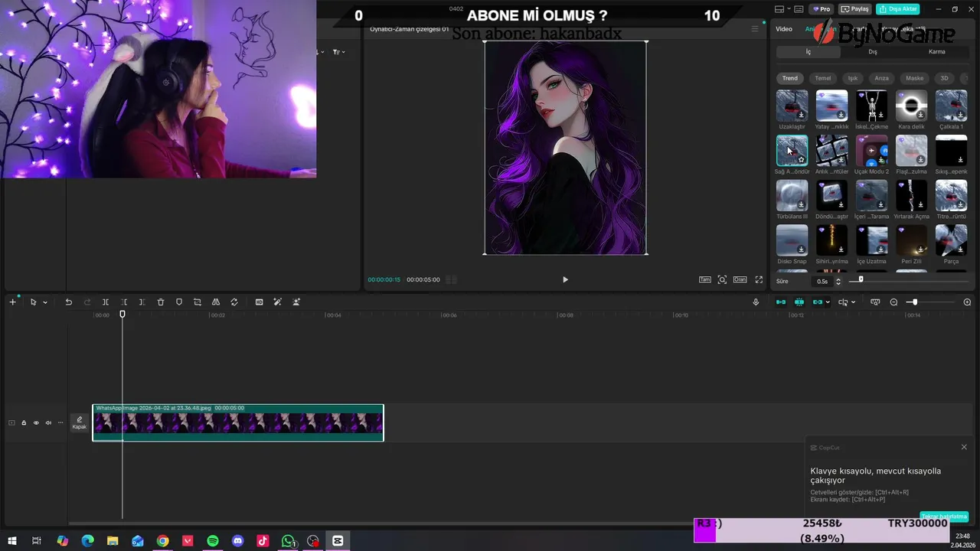Select the WhatsApp Image clip on timeline
This screenshot has width=980, height=551.
238,422
